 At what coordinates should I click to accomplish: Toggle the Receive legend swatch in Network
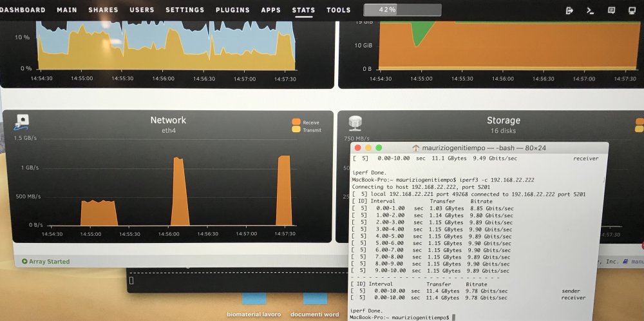point(296,122)
